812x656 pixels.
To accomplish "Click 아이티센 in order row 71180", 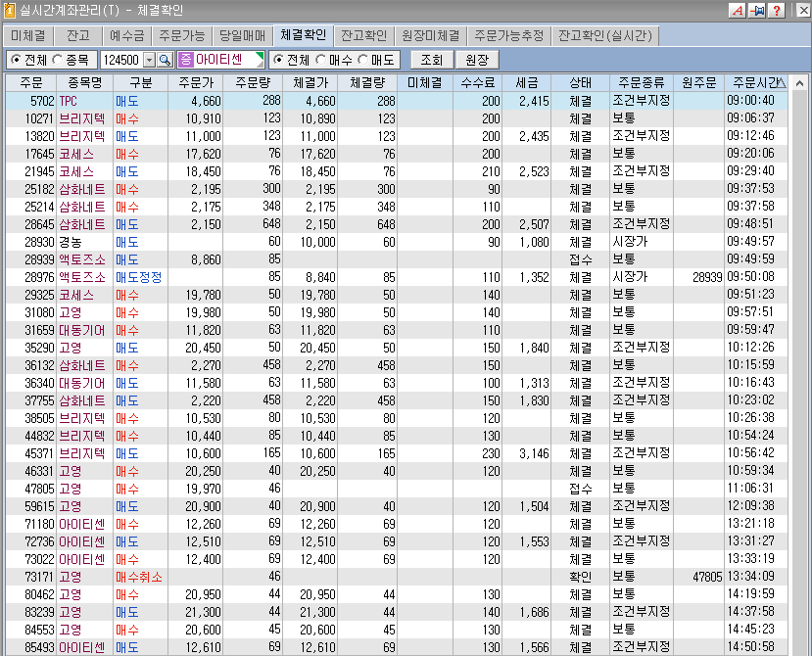I will click(x=82, y=524).
